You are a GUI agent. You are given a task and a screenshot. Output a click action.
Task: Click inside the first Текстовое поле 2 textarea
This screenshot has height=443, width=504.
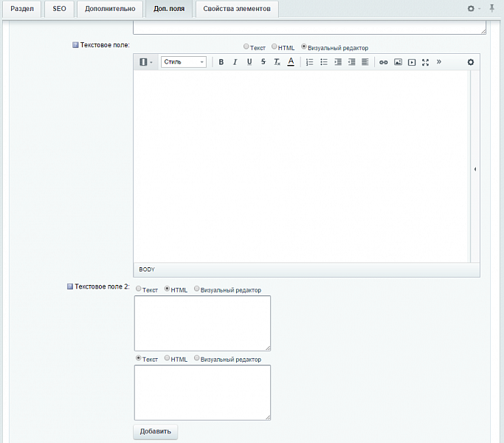coord(202,323)
